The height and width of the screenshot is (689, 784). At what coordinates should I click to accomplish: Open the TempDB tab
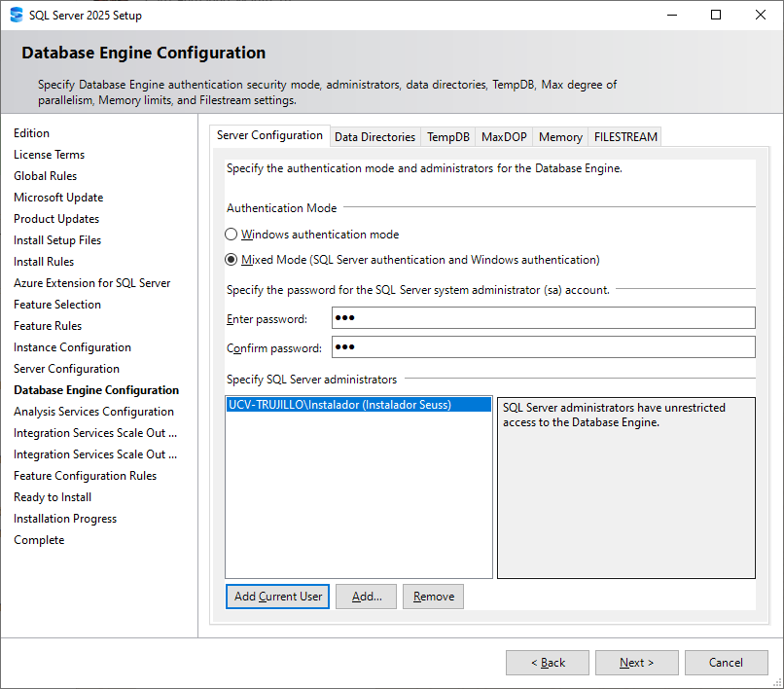pos(448,137)
